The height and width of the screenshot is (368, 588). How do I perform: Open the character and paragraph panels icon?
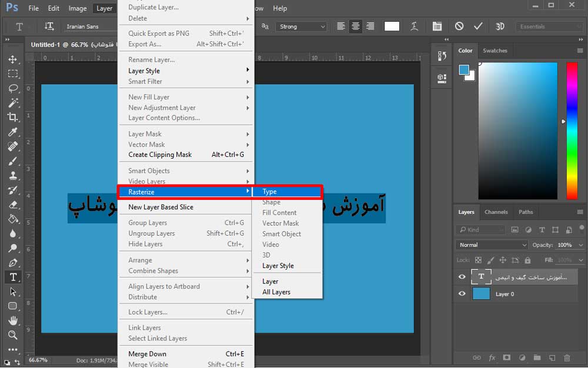[x=437, y=26]
